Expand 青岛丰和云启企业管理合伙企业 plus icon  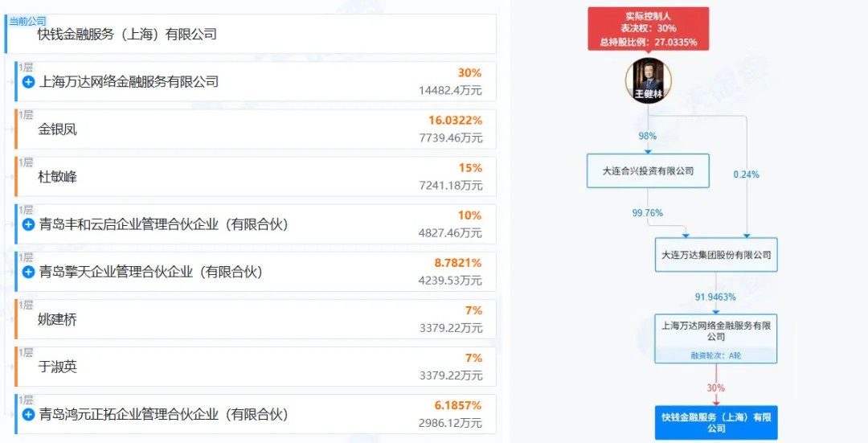tap(28, 225)
